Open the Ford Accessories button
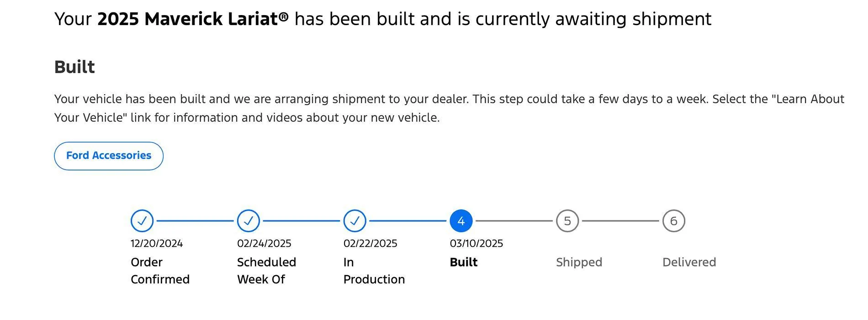This screenshot has height=320, width=868. click(109, 156)
